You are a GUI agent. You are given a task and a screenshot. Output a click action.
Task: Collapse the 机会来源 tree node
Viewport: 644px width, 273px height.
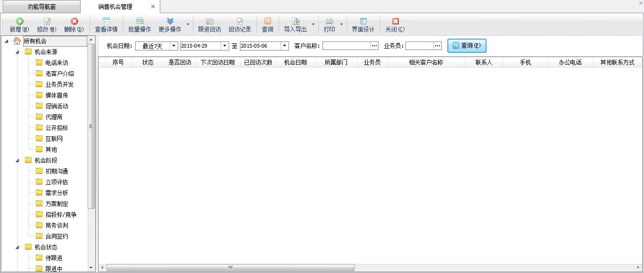[17, 52]
